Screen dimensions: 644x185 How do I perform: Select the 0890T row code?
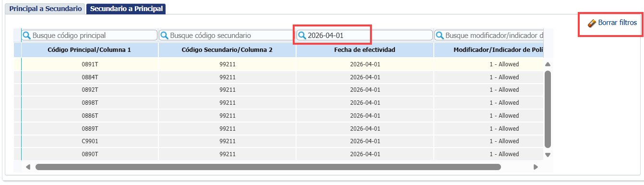pyautogui.click(x=90, y=154)
